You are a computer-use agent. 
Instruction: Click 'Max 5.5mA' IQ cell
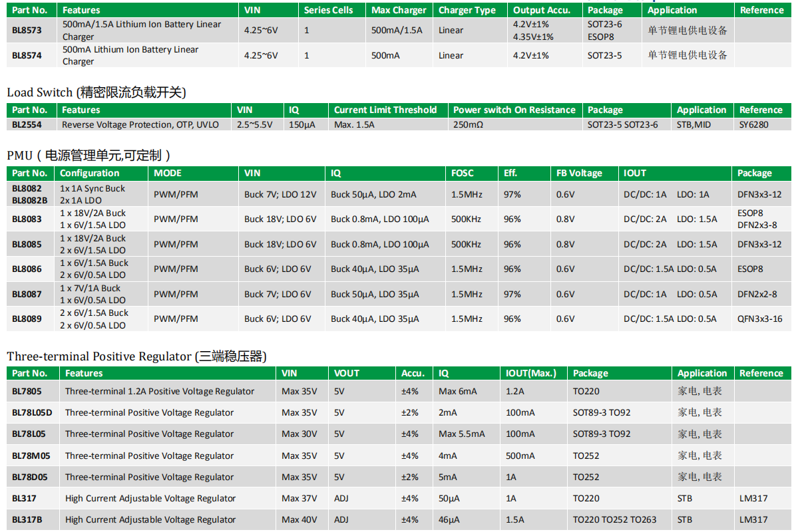click(x=462, y=434)
